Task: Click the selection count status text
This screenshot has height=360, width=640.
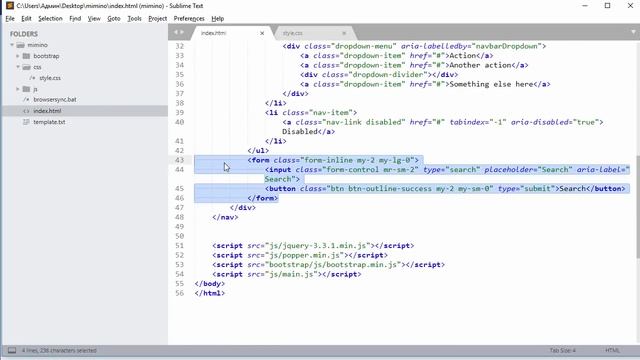Action: pyautogui.click(x=59, y=351)
